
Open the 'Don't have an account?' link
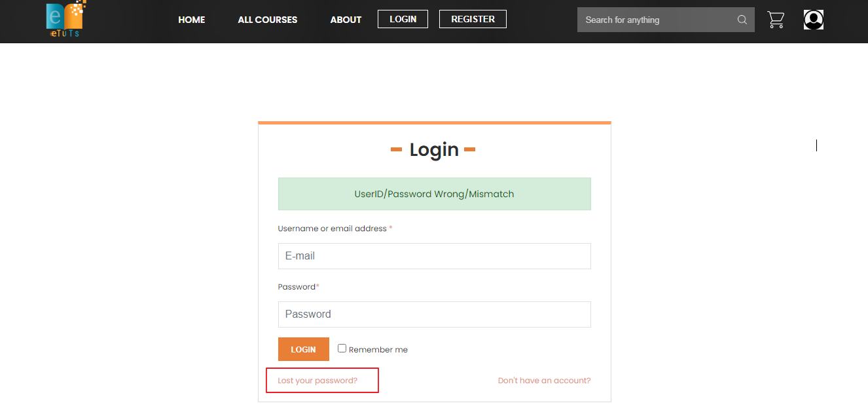545,381
